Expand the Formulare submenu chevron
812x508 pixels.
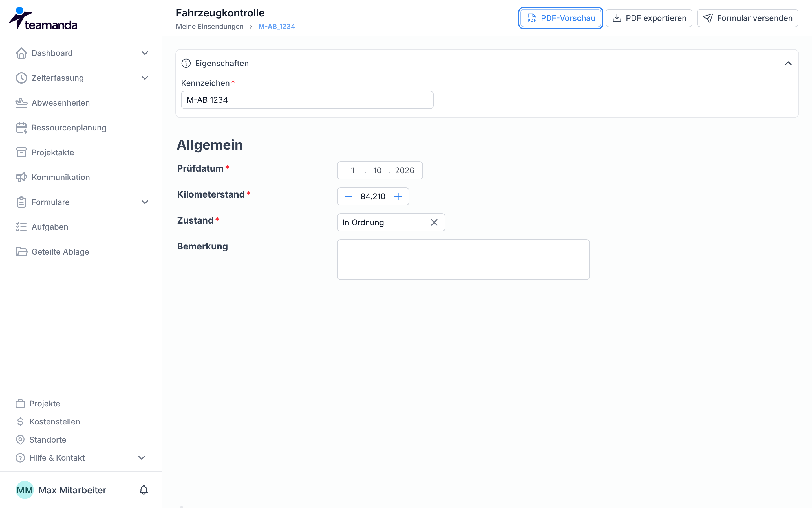[x=145, y=202]
